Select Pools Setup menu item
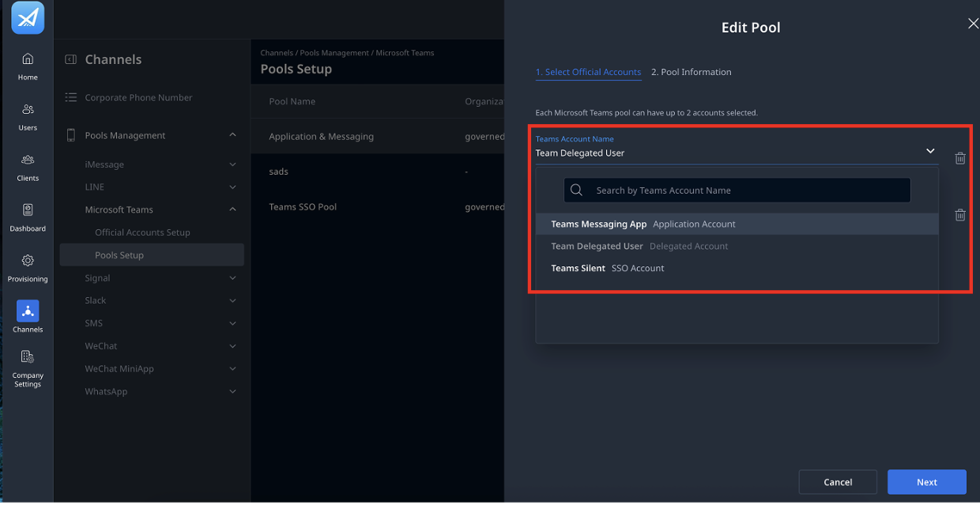 point(152,254)
